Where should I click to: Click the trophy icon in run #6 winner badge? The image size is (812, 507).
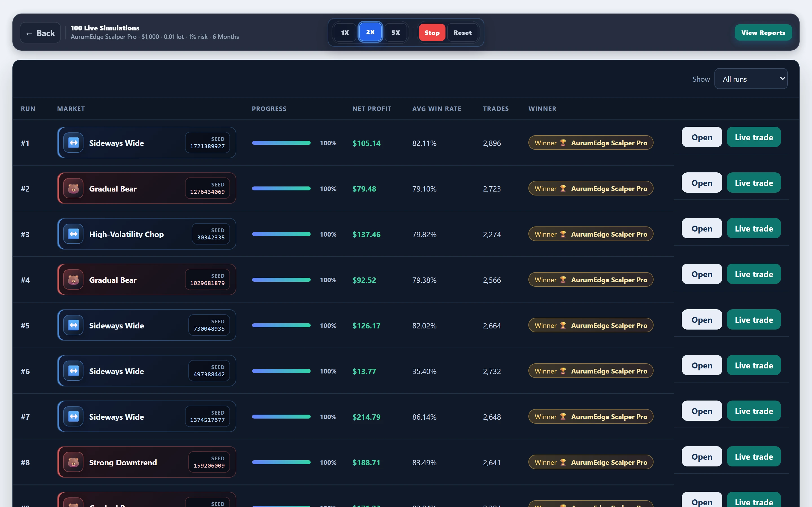tap(563, 371)
